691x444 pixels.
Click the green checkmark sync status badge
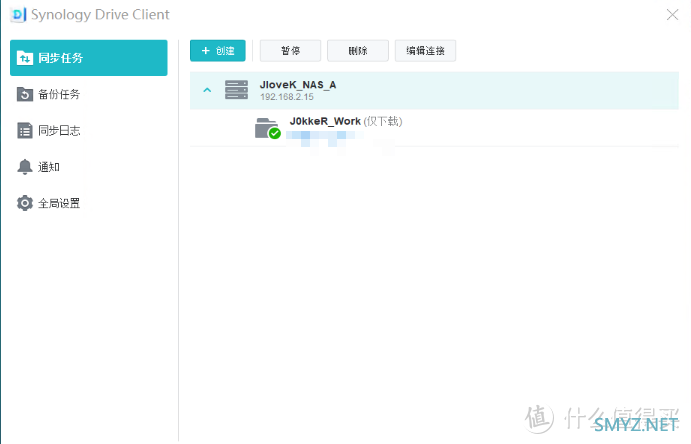(274, 134)
